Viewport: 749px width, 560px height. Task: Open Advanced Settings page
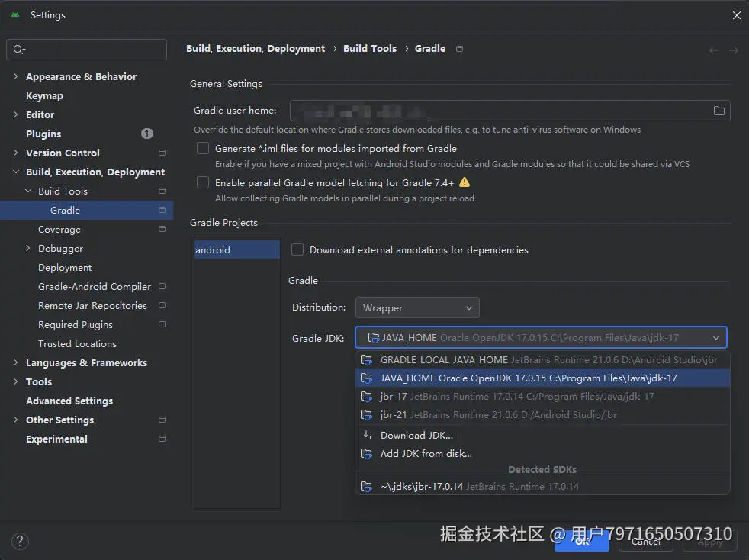(x=69, y=401)
